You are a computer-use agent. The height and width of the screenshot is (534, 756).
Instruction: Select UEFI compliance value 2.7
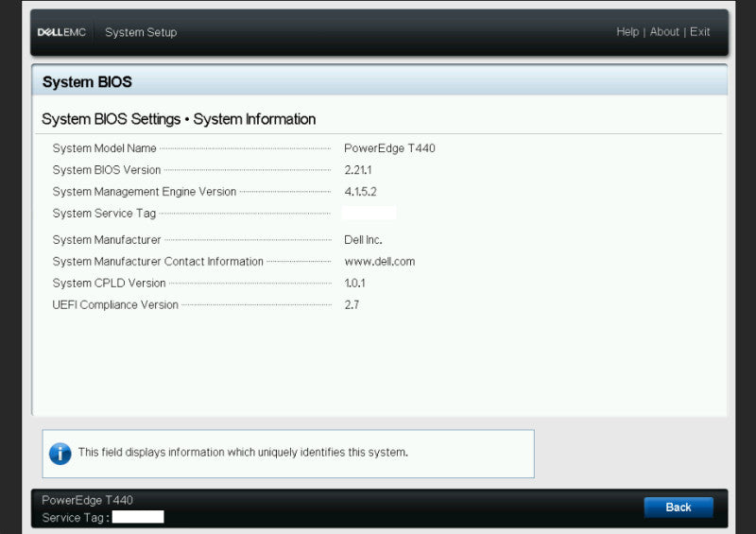pyautogui.click(x=352, y=305)
